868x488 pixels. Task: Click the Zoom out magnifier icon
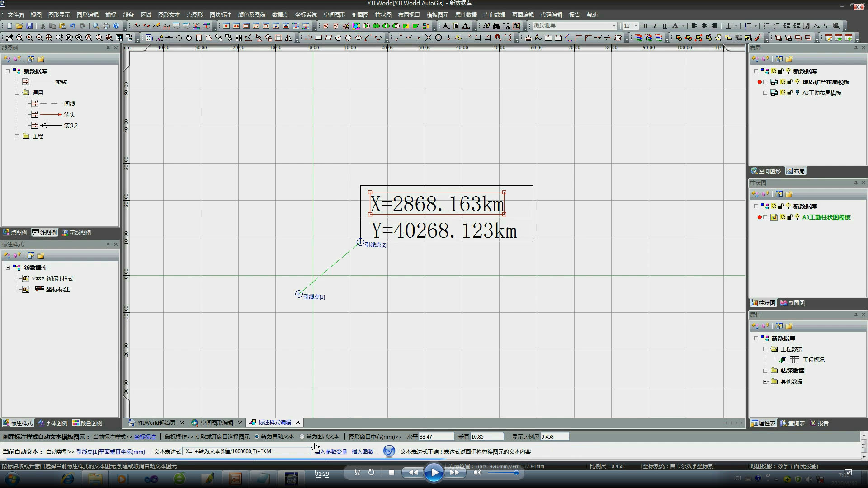(39, 38)
